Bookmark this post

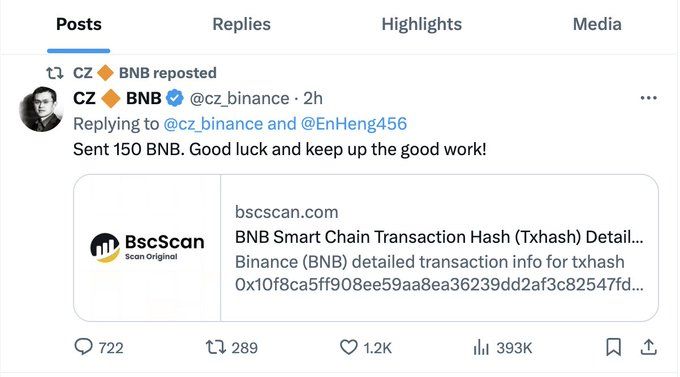613,347
